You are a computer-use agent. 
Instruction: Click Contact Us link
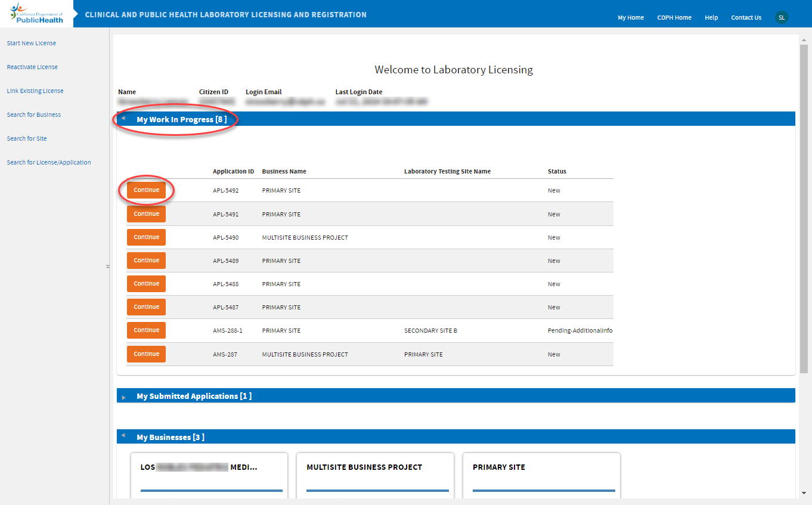(746, 18)
